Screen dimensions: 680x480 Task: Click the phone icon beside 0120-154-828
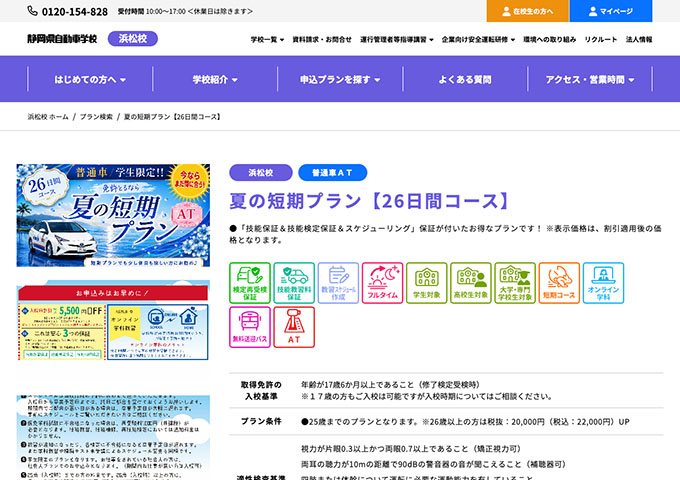(33, 11)
